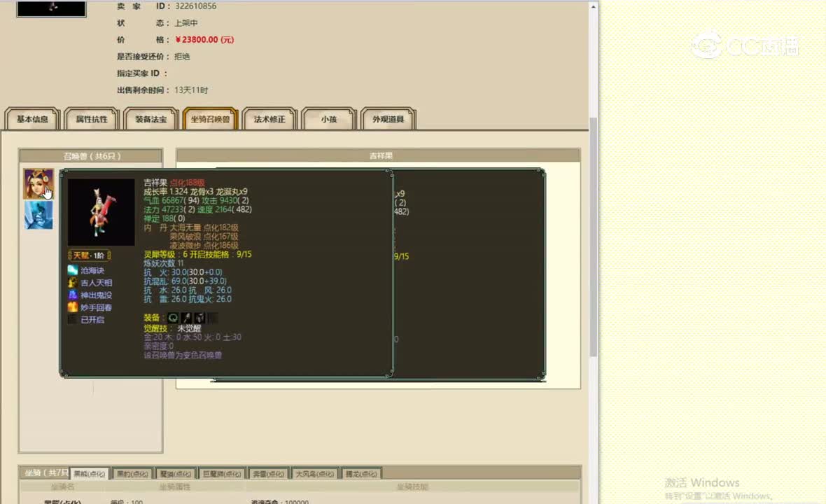The height and width of the screenshot is (504, 826).
Task: Click the 神出鬼没 skill icon
Action: coord(73,295)
